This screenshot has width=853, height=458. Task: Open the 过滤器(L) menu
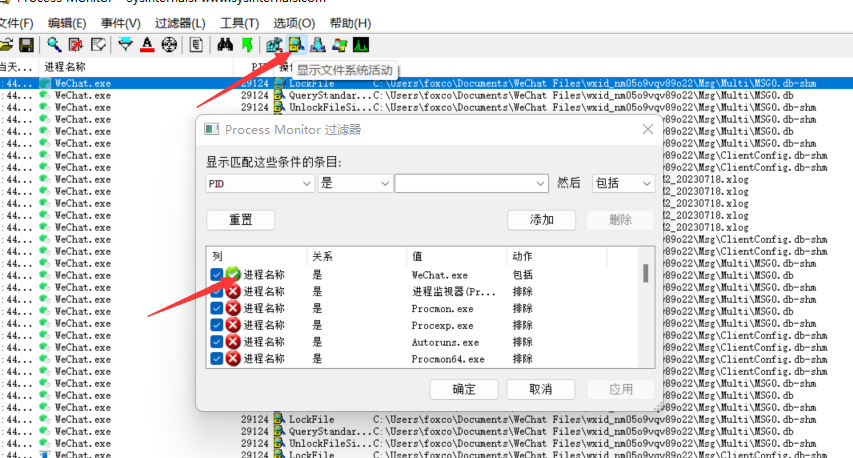[180, 23]
